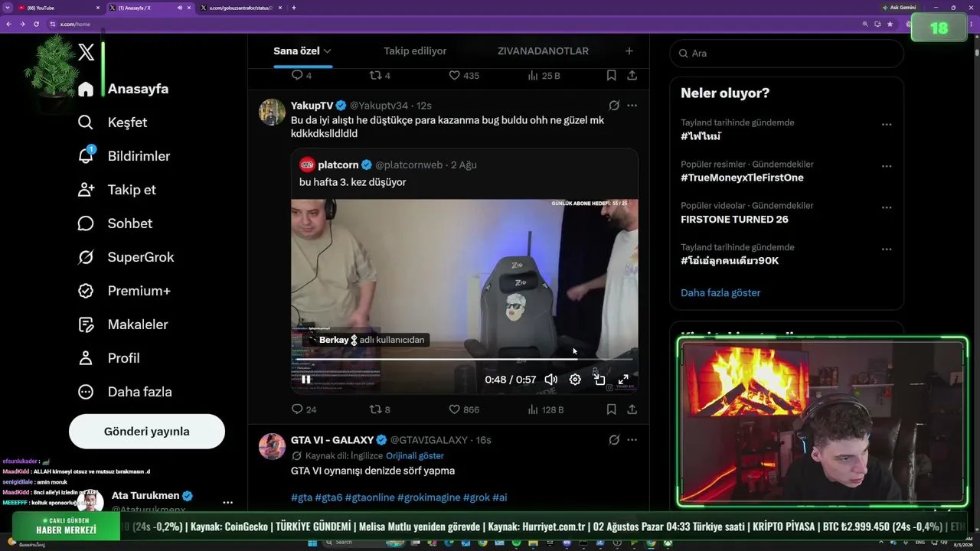Add a new timeline tab with plus
Screen dimensions: 980x551
tap(629, 51)
